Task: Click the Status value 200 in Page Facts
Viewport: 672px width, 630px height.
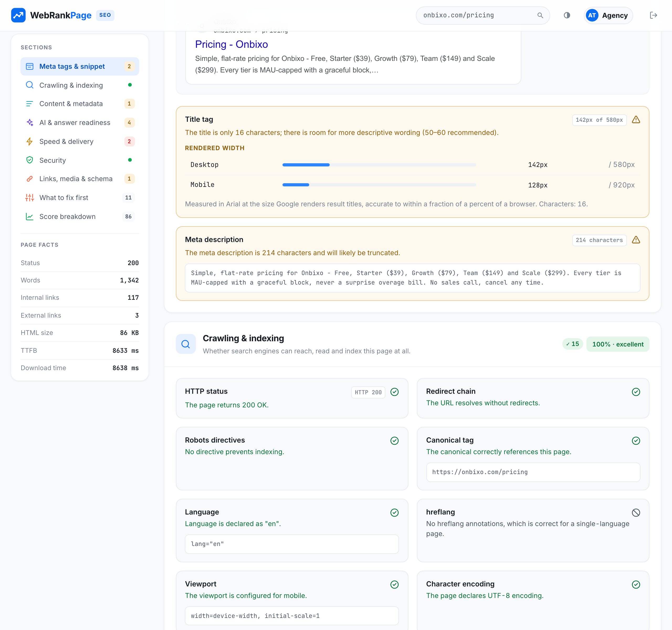Action: 133,263
